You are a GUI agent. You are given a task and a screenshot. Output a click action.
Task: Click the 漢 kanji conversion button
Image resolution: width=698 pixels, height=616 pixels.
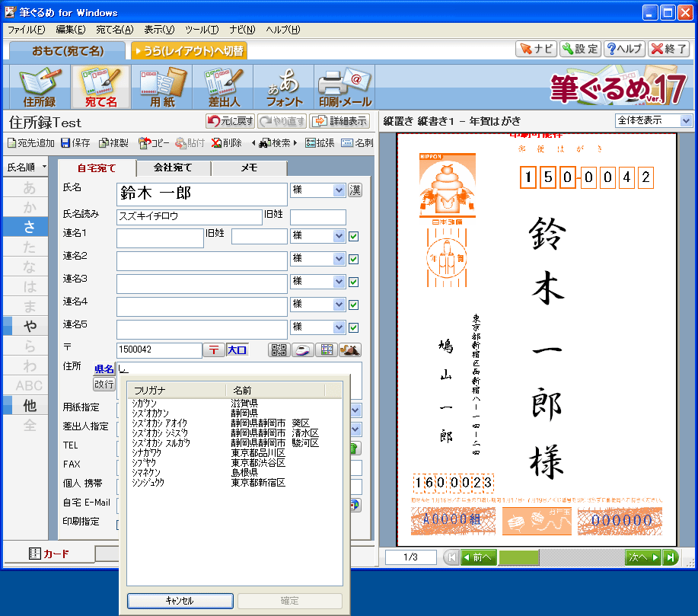(355, 190)
